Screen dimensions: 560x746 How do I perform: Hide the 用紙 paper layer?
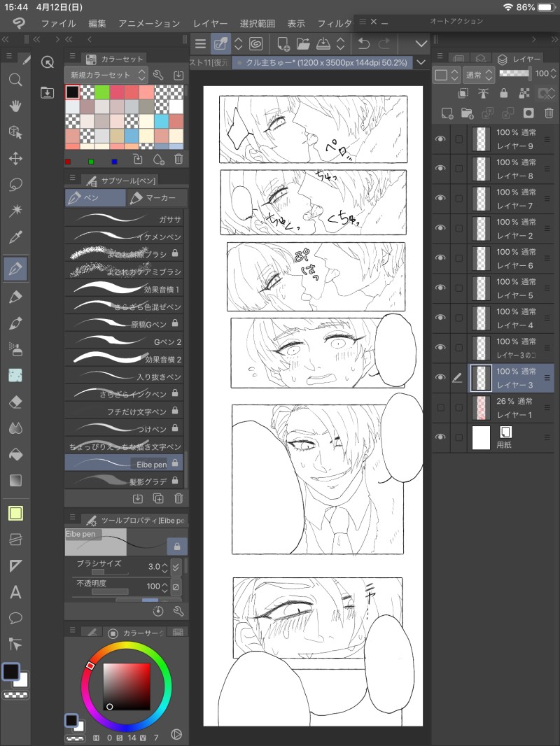440,437
